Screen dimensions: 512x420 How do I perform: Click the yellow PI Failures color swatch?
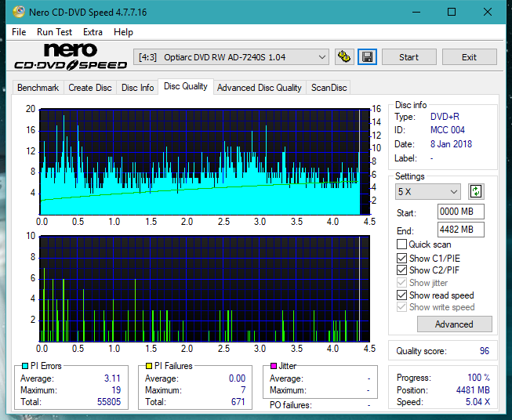pyautogui.click(x=149, y=366)
